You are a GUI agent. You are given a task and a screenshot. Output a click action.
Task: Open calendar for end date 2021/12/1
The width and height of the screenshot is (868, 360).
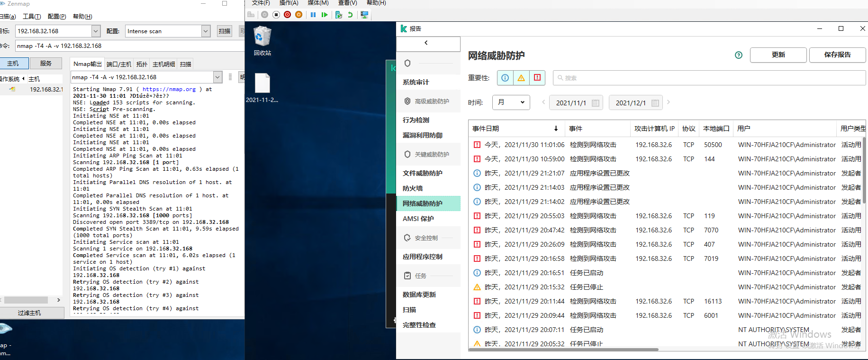click(655, 103)
